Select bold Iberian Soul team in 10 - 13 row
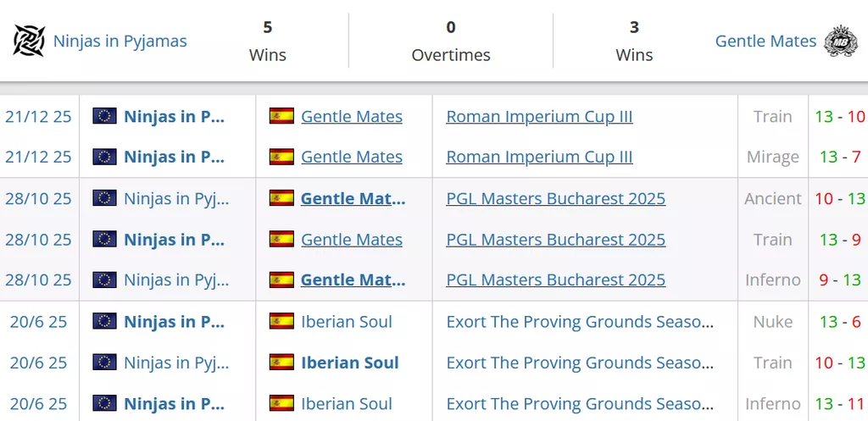Viewport: 868px width, 421px height. tap(349, 363)
